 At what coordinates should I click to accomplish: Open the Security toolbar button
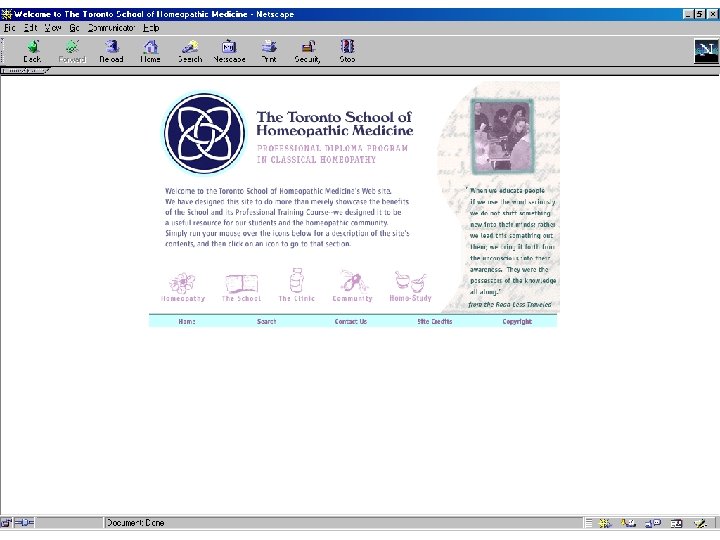click(x=307, y=51)
